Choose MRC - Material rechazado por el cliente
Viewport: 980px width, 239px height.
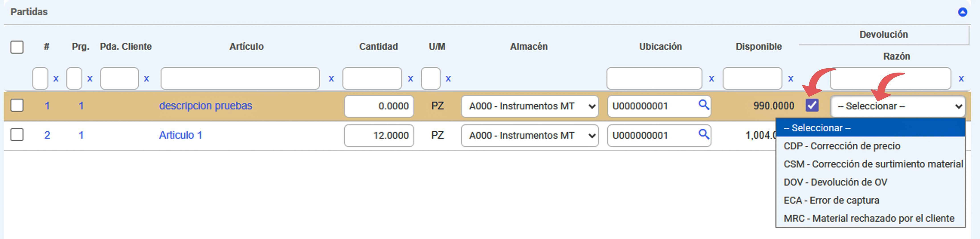(x=869, y=219)
